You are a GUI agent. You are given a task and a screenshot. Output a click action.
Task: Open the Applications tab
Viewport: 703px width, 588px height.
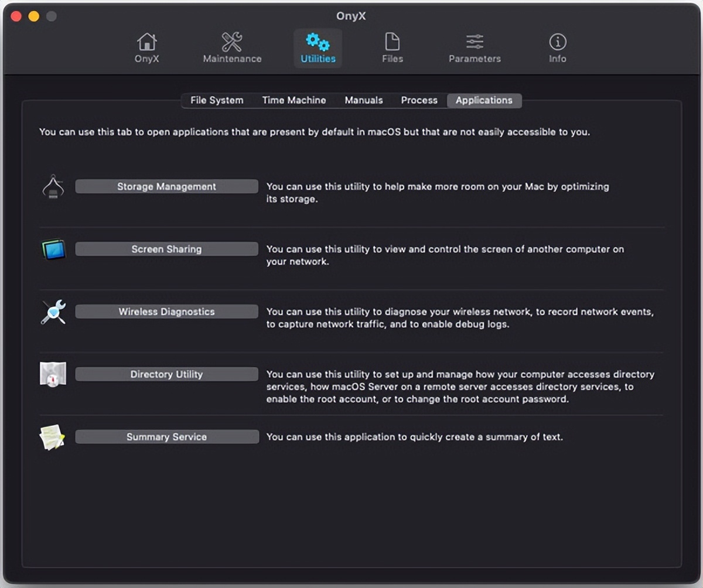click(x=484, y=100)
